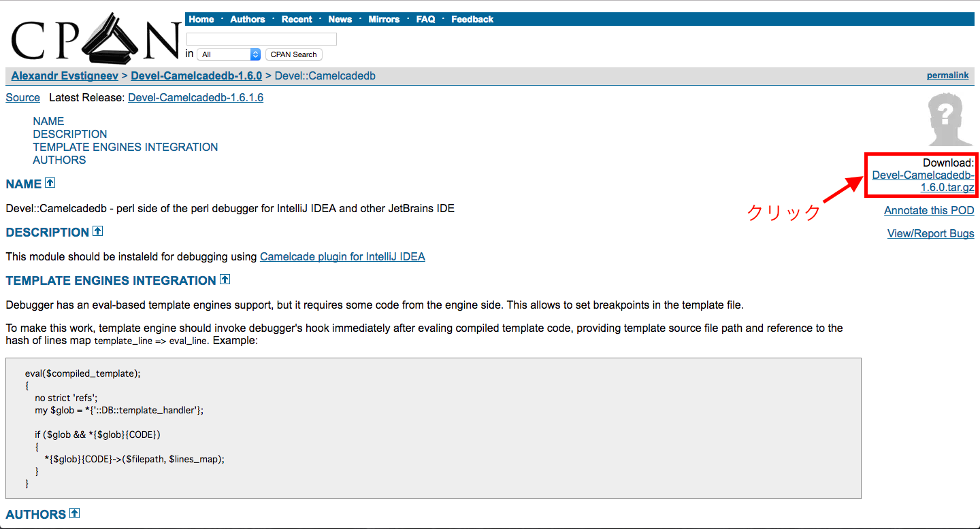Image resolution: width=980 pixels, height=529 pixels.
Task: Click the "my $glob" code line
Action: pyautogui.click(x=119, y=410)
